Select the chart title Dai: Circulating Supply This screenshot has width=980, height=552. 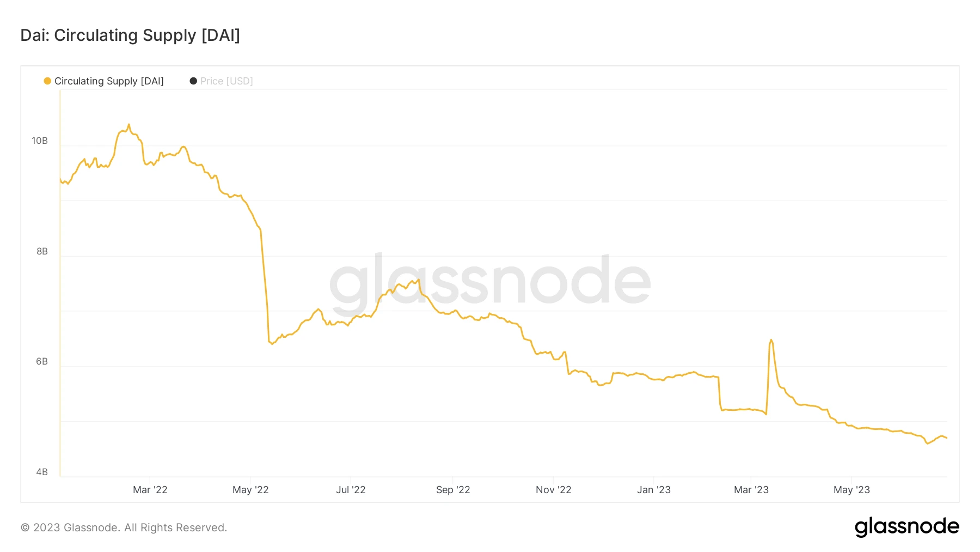coord(130,35)
